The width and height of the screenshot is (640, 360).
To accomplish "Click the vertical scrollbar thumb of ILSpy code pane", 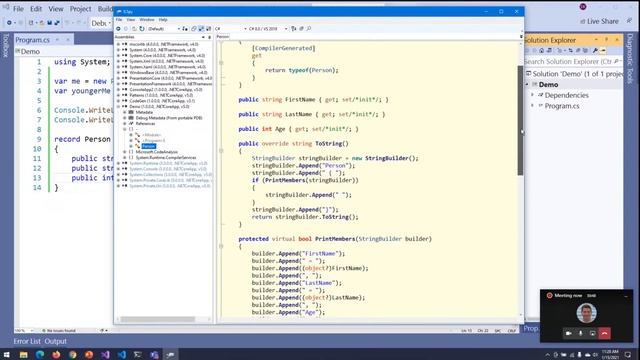I will point(520,120).
